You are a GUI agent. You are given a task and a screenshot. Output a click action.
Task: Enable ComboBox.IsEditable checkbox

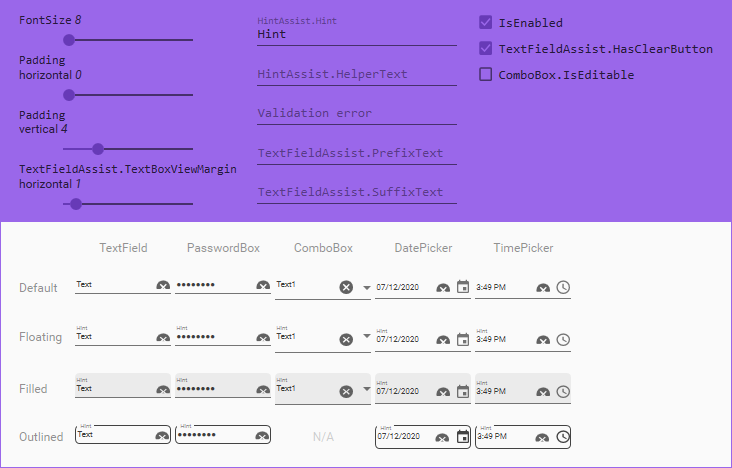pyautogui.click(x=486, y=74)
